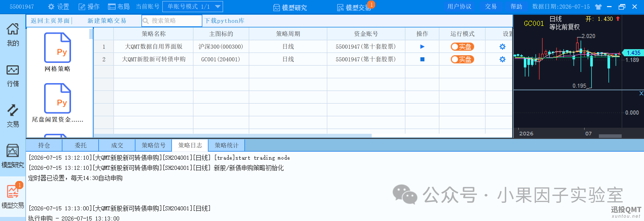Select strategy name 大QMT数据自用界面版
644x221 pixels.
click(153, 47)
